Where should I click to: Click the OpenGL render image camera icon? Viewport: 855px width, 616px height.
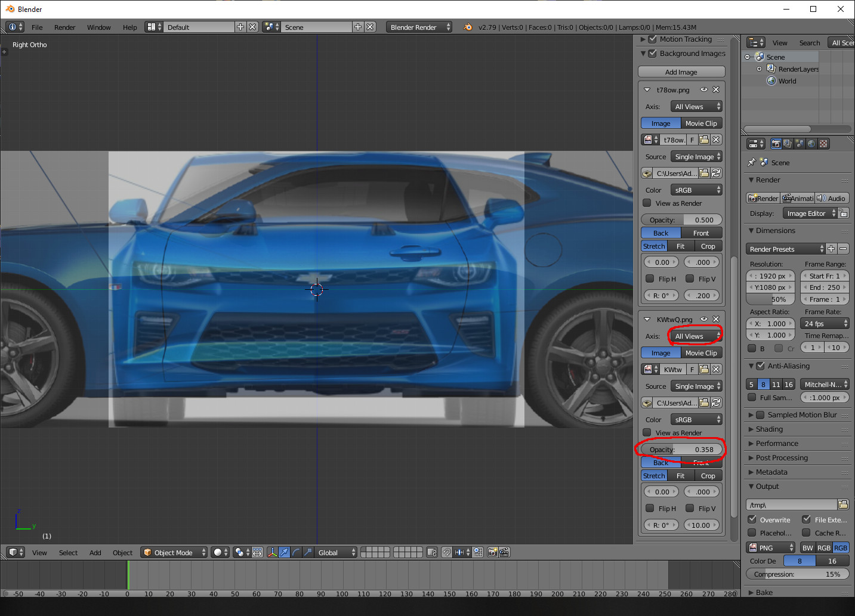492,552
